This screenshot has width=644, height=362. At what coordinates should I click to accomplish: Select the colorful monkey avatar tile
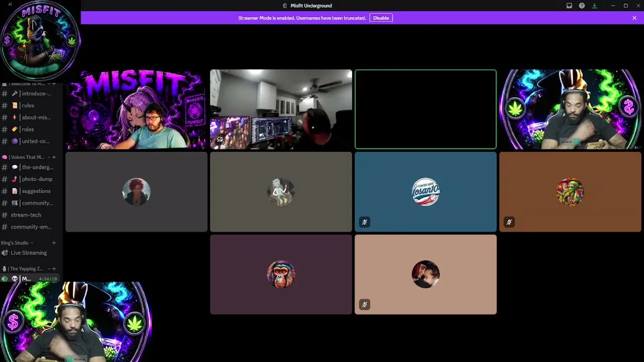[281, 275]
